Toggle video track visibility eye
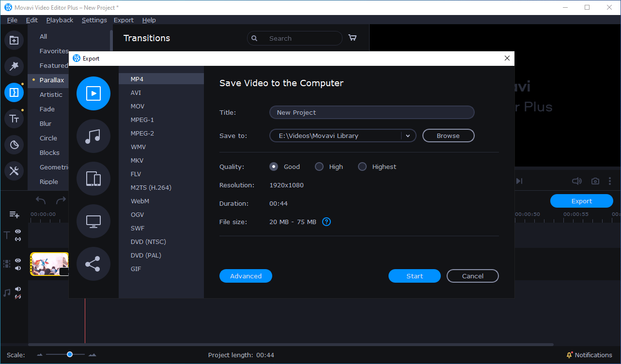621x364 pixels. point(18,260)
